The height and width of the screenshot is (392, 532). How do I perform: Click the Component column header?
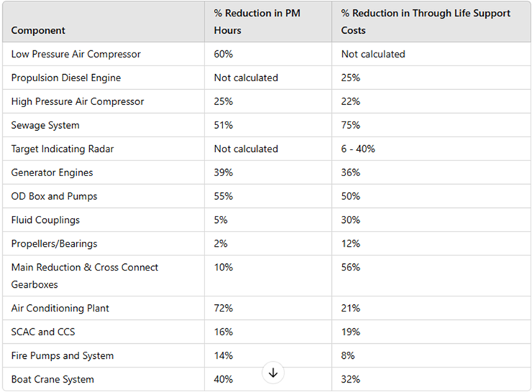tap(38, 30)
